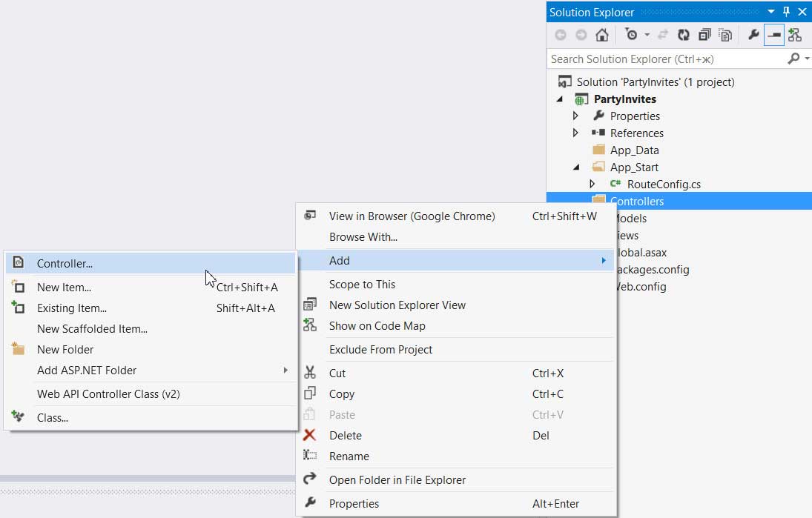Choose Open Folder in File Explorer

[x=456, y=480]
